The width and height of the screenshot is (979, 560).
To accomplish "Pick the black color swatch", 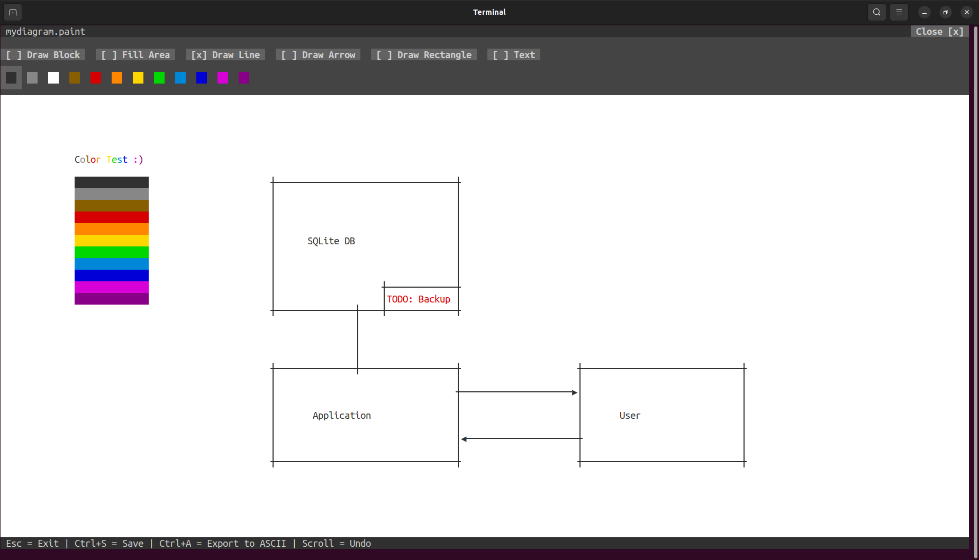I will tap(11, 78).
